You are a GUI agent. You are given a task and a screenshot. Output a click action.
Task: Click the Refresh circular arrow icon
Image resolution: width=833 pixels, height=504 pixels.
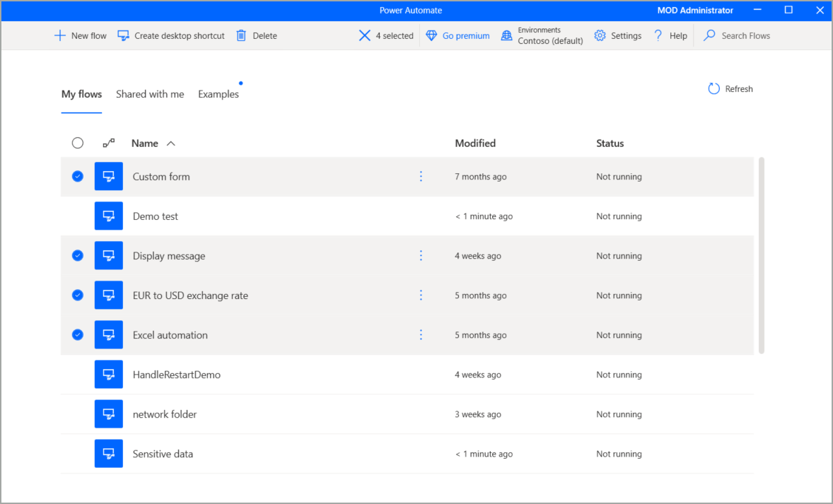click(714, 88)
